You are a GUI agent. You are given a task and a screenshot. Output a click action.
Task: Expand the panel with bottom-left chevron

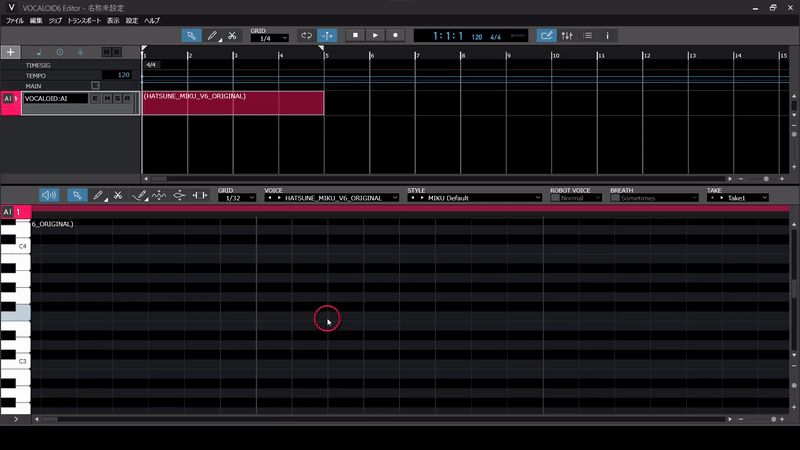point(16,419)
